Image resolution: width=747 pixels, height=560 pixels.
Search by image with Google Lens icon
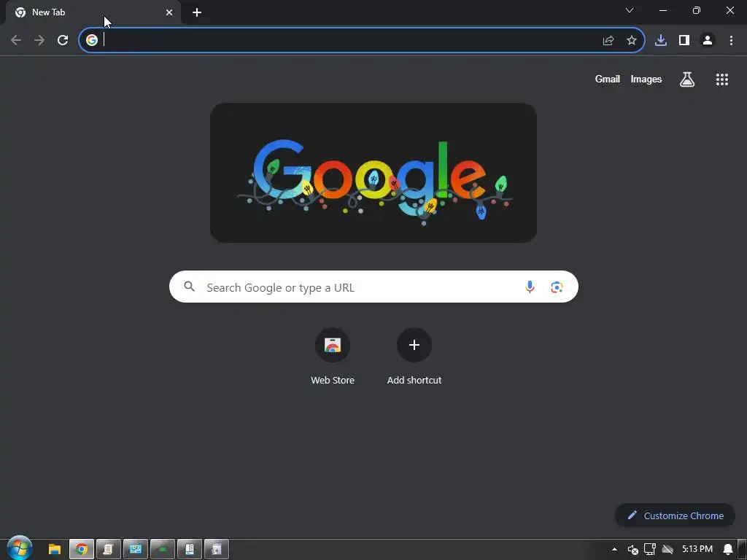click(x=557, y=287)
